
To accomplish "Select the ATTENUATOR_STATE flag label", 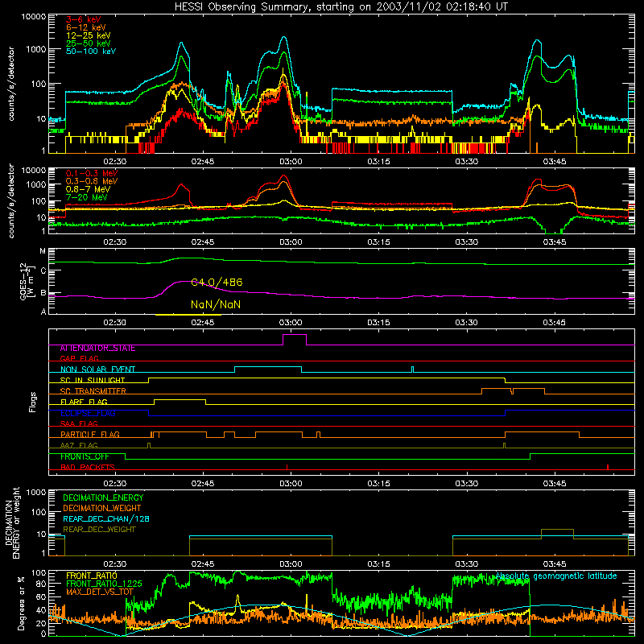I will pyautogui.click(x=97, y=349).
